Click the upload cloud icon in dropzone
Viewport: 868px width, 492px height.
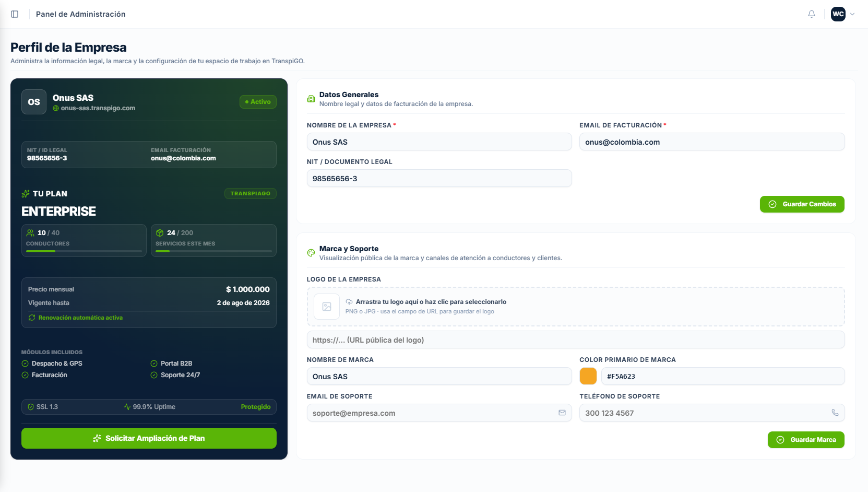349,302
